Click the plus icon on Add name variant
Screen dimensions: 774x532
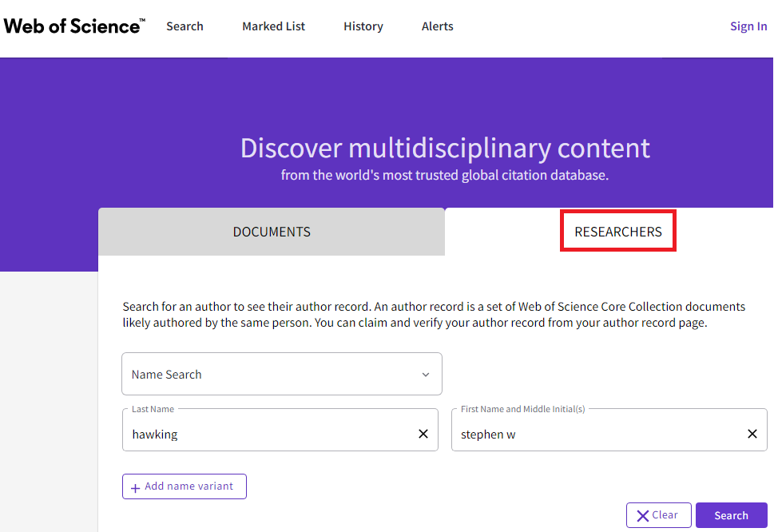(x=135, y=488)
